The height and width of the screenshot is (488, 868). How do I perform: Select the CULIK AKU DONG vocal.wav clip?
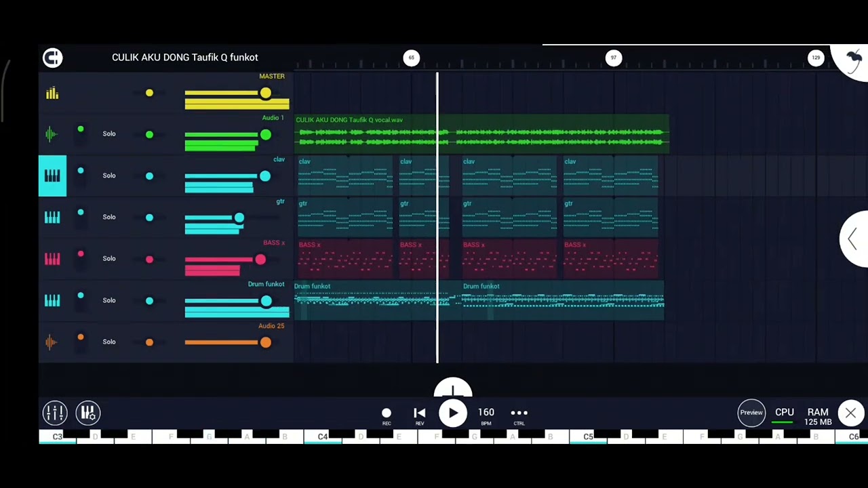(x=481, y=134)
